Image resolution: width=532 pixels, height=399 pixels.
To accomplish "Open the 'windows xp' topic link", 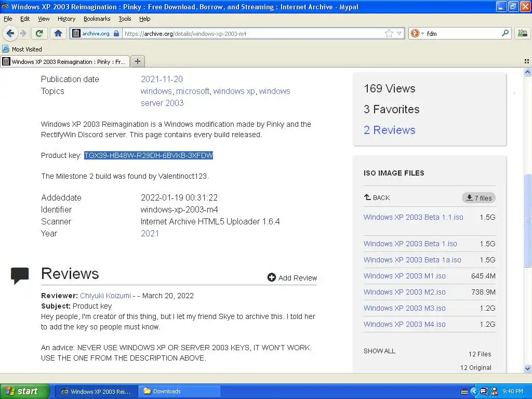I will pos(234,91).
